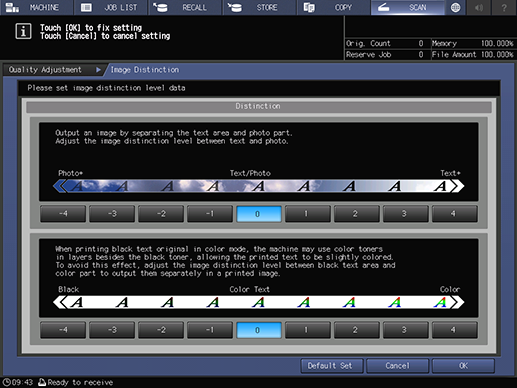Select the SCAN tab
Screen dimensions: 517x388
pyautogui.click(x=408, y=7)
